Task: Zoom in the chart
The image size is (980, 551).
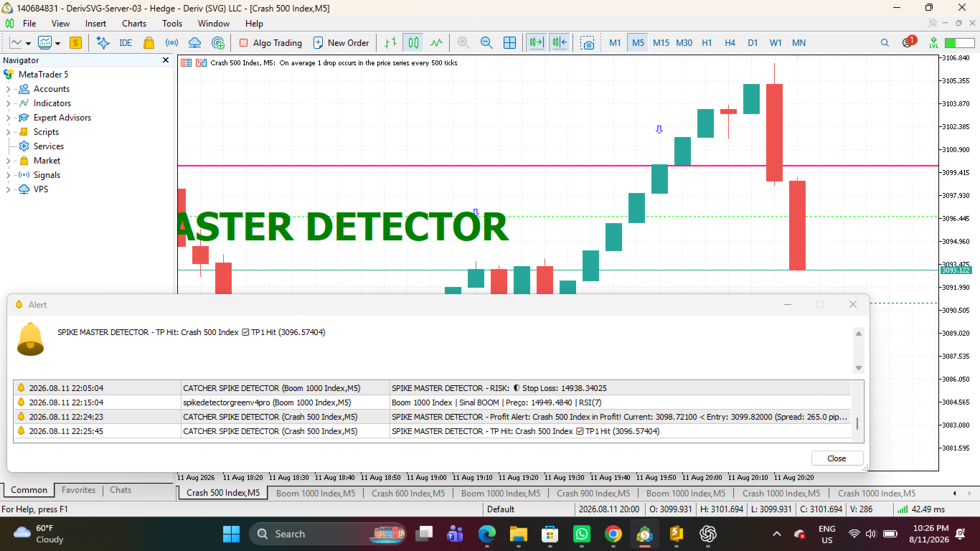Action: point(463,43)
